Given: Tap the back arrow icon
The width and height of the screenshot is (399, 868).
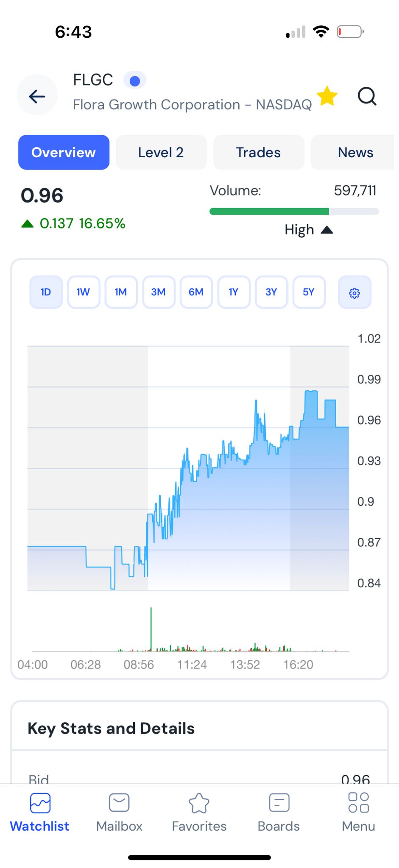Looking at the screenshot, I should pos(37,97).
